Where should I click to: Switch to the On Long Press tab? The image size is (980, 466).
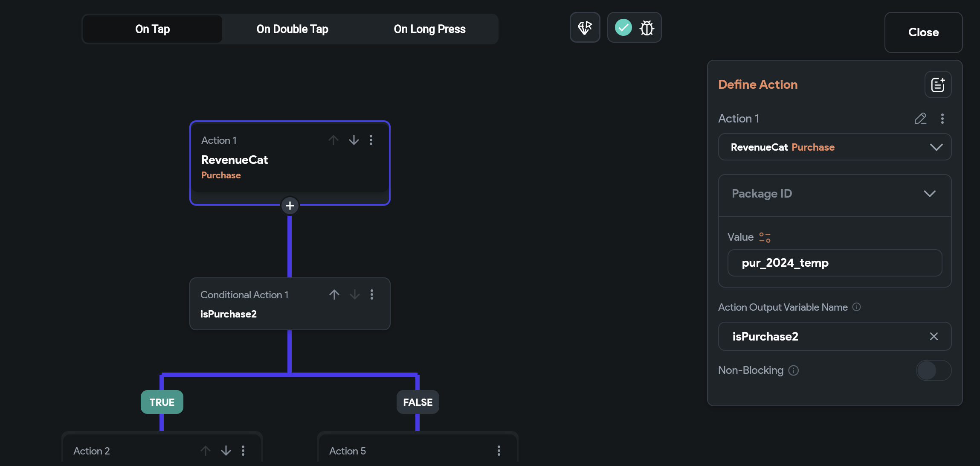[x=429, y=29]
